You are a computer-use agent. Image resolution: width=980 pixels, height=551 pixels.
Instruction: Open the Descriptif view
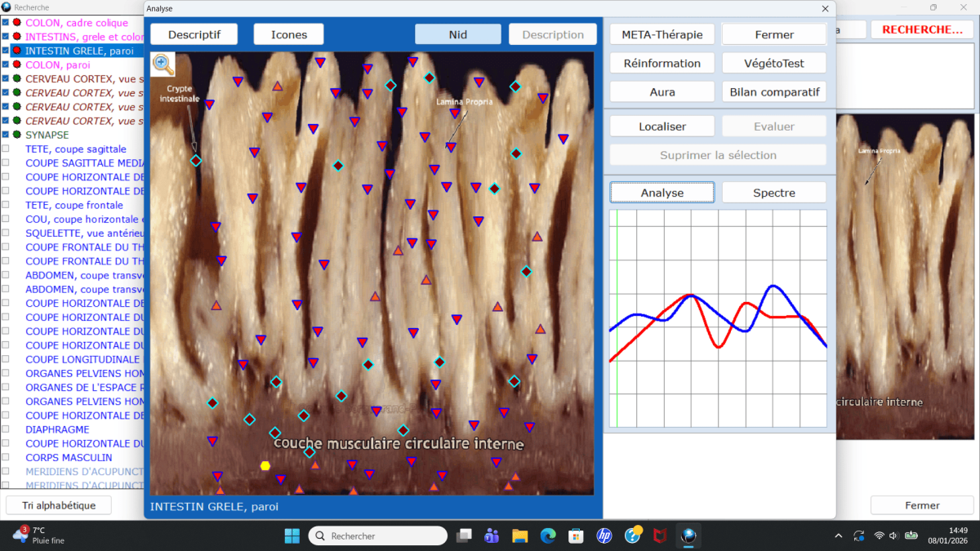tap(194, 34)
